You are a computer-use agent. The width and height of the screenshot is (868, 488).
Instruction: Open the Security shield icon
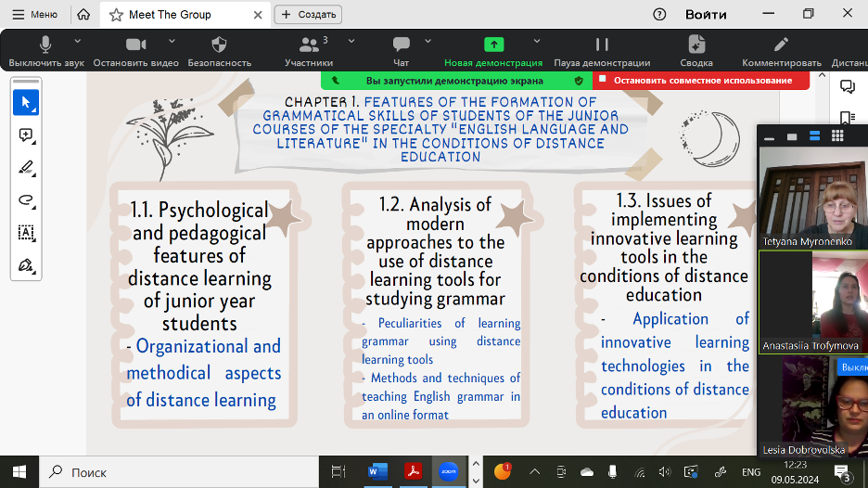219,45
